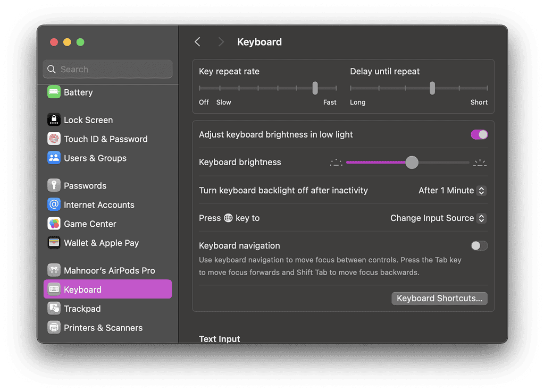Open Lock Screen settings icon
544x392 pixels.
(54, 120)
